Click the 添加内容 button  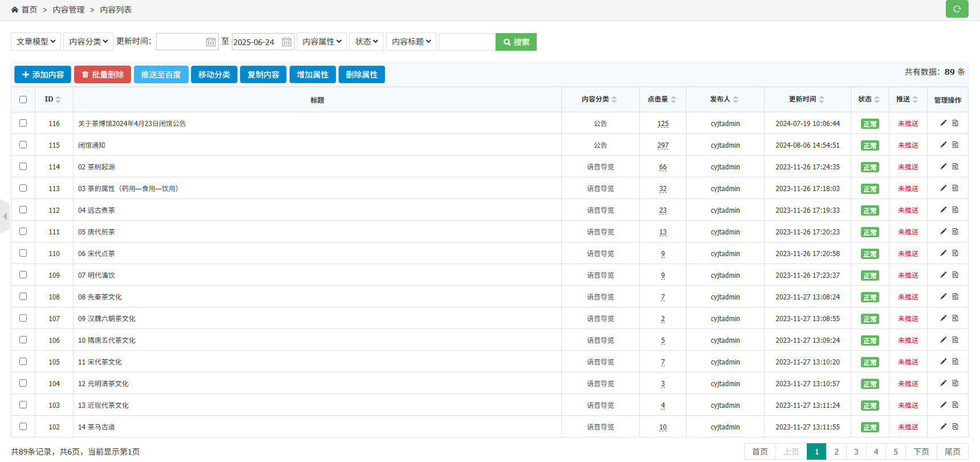click(43, 75)
